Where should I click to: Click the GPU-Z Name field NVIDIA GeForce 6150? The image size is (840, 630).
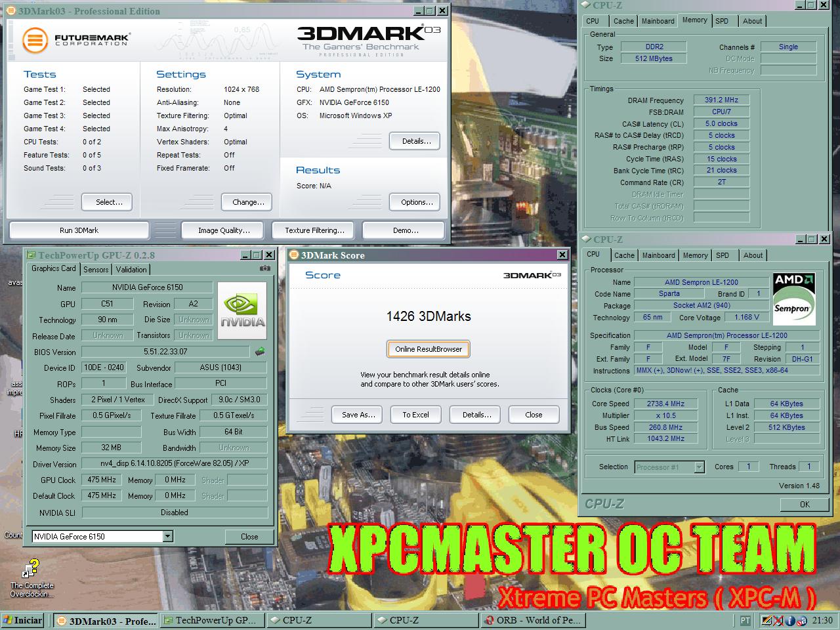(147, 287)
